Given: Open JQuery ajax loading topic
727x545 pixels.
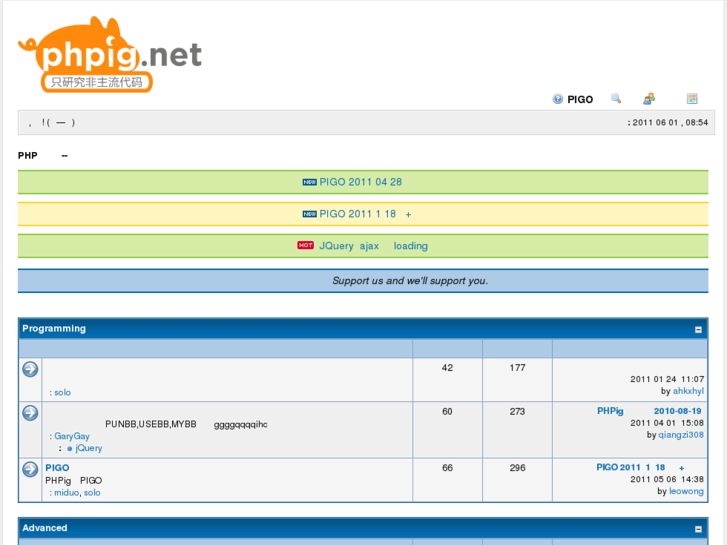Looking at the screenshot, I should (x=374, y=246).
